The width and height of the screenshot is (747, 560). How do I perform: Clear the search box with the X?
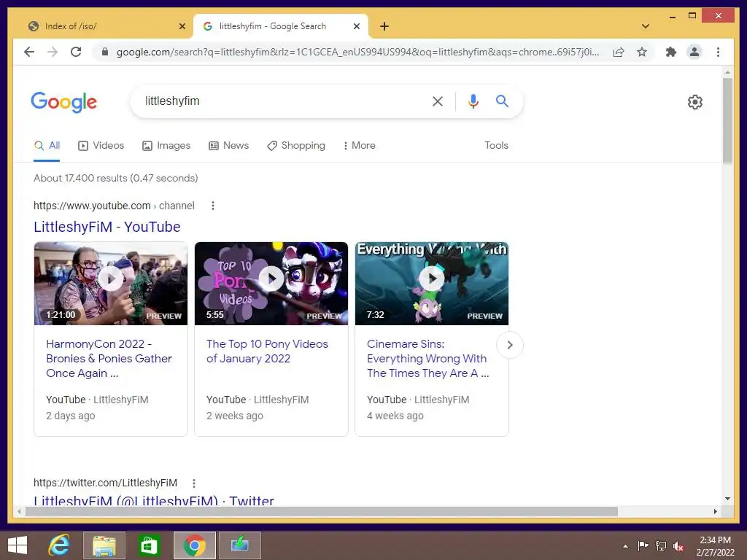438,101
